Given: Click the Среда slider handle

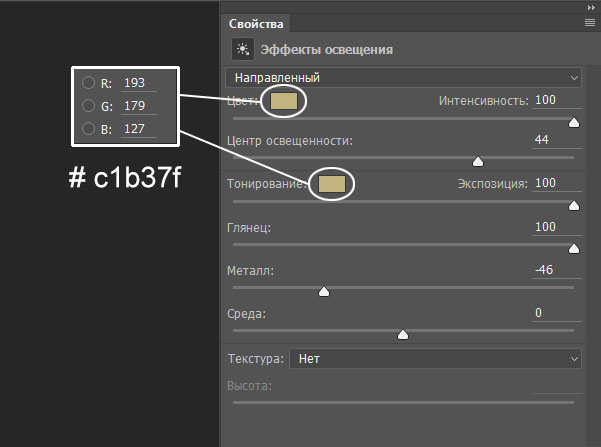Looking at the screenshot, I should (403, 335).
